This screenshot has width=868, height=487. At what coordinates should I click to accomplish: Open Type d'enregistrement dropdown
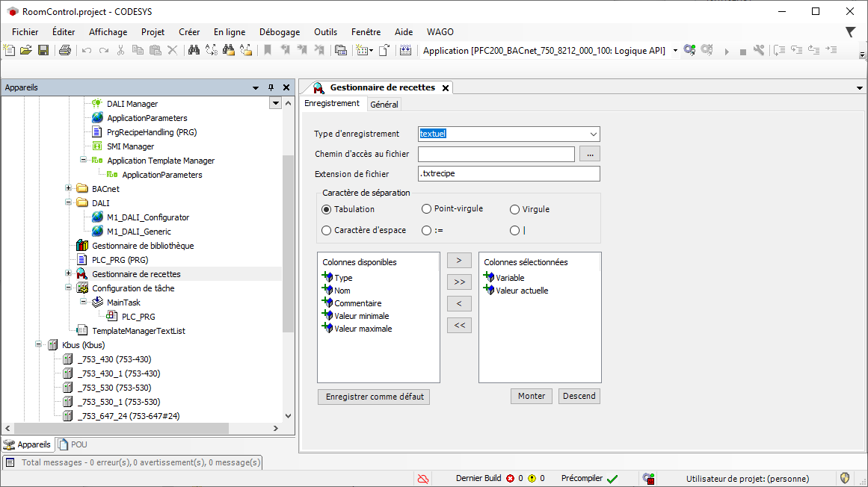pos(594,134)
